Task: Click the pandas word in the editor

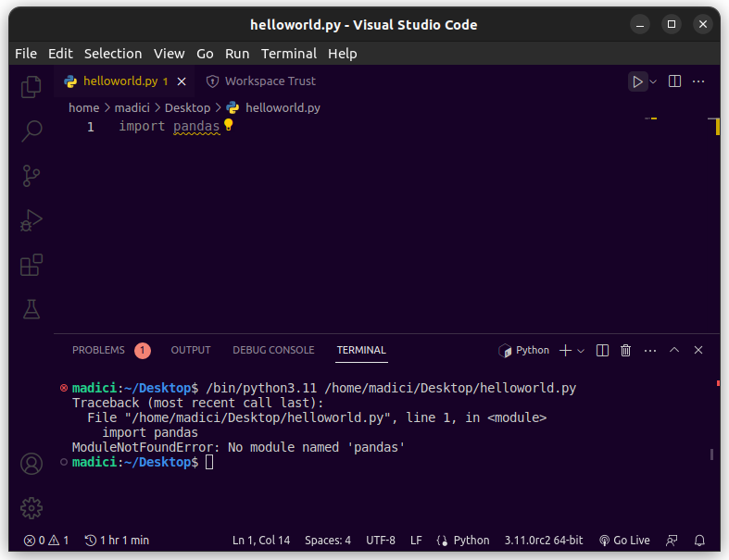Action: pyautogui.click(x=196, y=127)
